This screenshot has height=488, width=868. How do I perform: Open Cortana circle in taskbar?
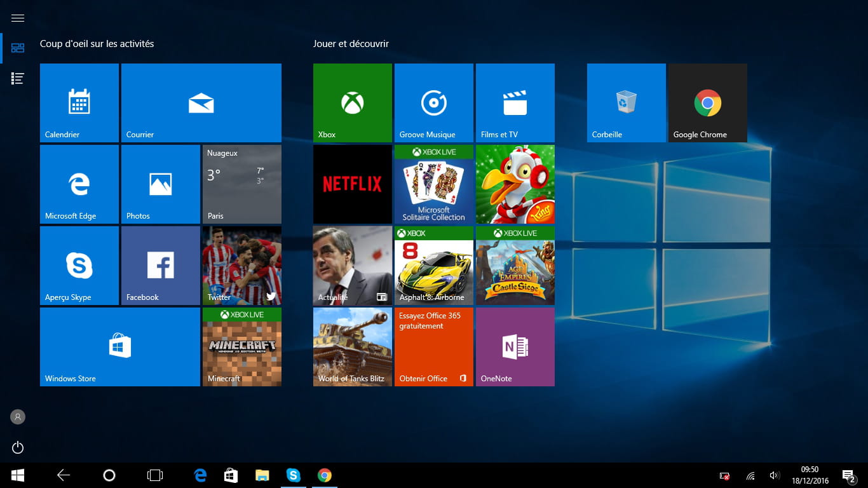109,475
